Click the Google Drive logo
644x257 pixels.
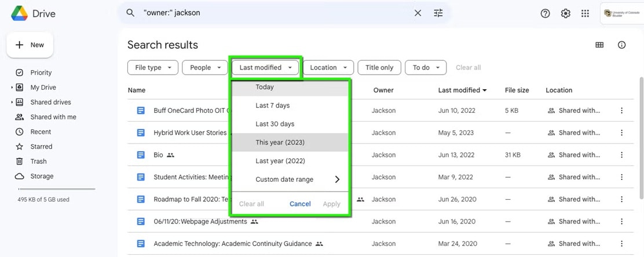click(x=19, y=13)
